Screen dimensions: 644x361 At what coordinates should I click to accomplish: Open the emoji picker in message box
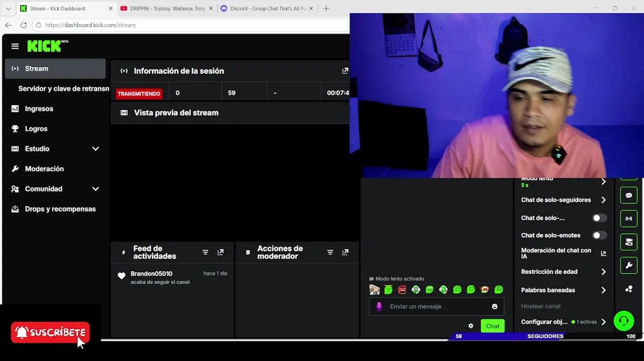(x=495, y=306)
